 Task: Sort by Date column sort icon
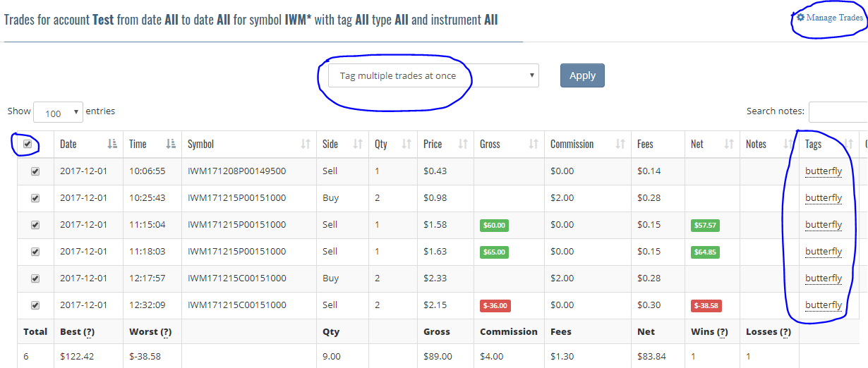click(112, 144)
